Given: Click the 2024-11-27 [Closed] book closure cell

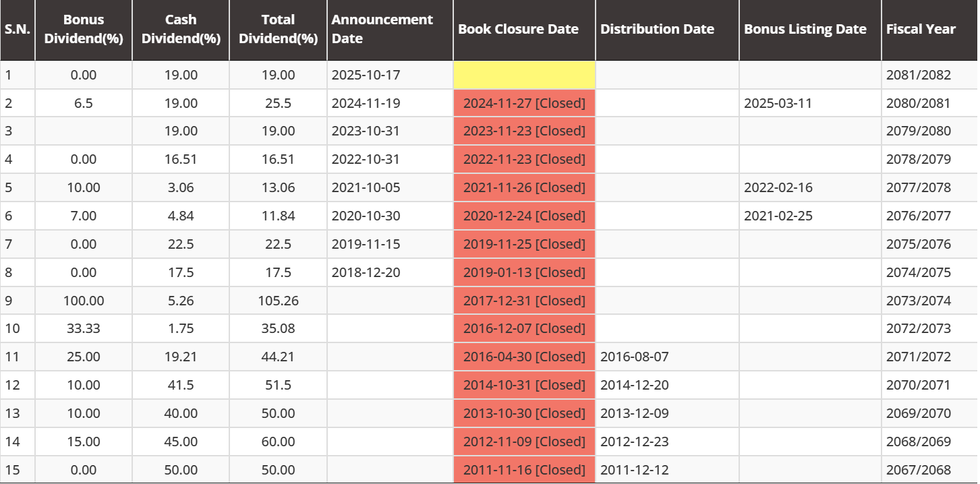Looking at the screenshot, I should (x=524, y=103).
